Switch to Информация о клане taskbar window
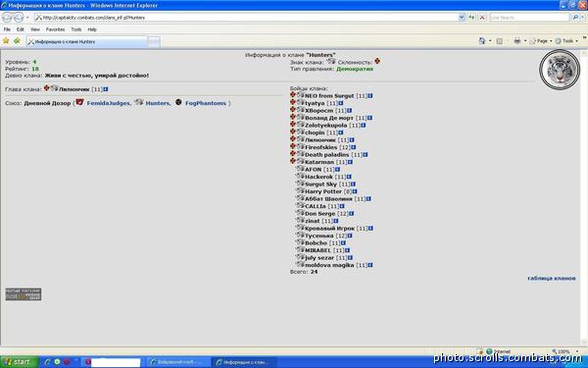 (x=244, y=362)
